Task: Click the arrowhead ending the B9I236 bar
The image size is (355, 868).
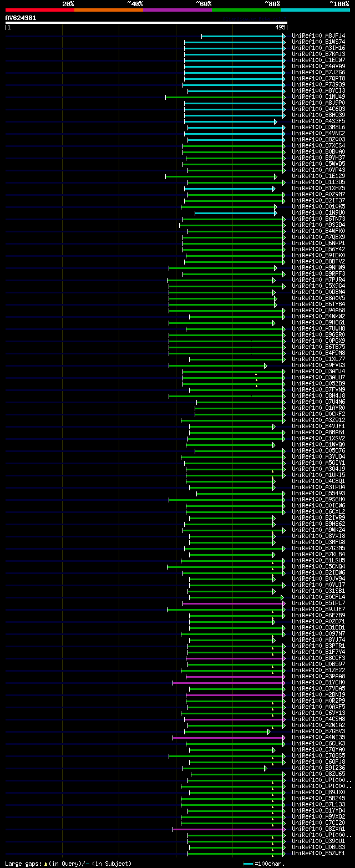Action: (x=266, y=768)
